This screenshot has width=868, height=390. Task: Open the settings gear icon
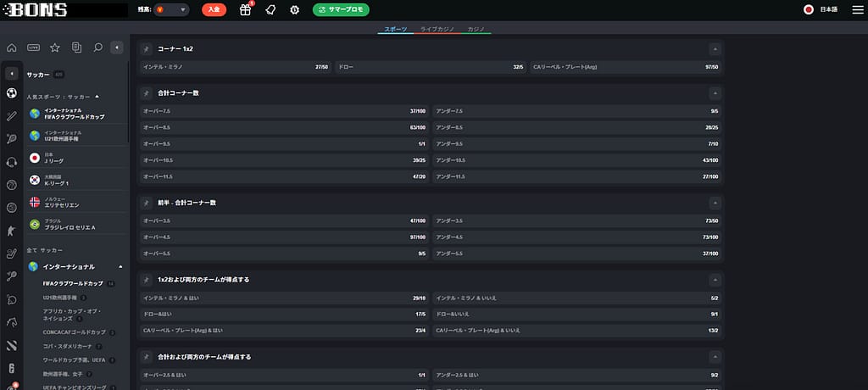tap(294, 10)
